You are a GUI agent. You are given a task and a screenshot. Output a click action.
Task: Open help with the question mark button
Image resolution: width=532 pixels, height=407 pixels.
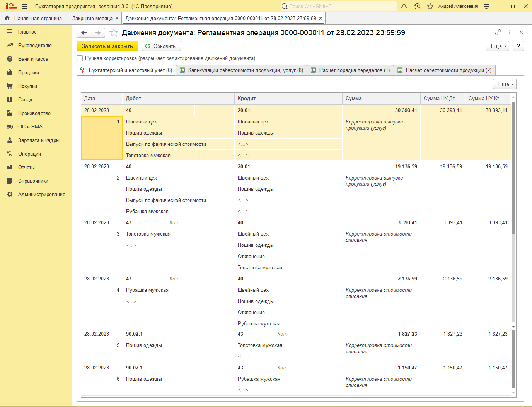click(518, 46)
